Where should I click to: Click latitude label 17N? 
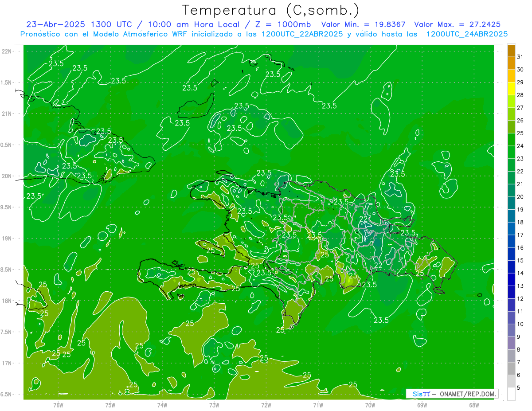tap(7, 363)
